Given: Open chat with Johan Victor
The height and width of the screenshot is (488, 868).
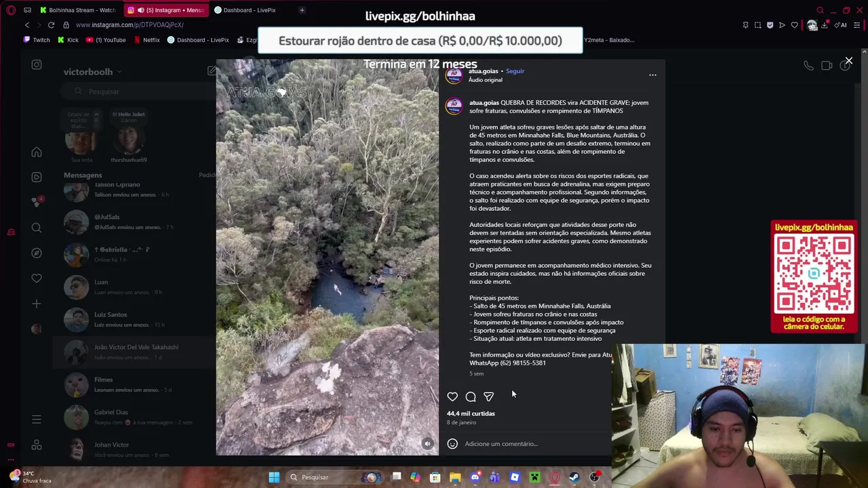Looking at the screenshot, I should pyautogui.click(x=132, y=449).
